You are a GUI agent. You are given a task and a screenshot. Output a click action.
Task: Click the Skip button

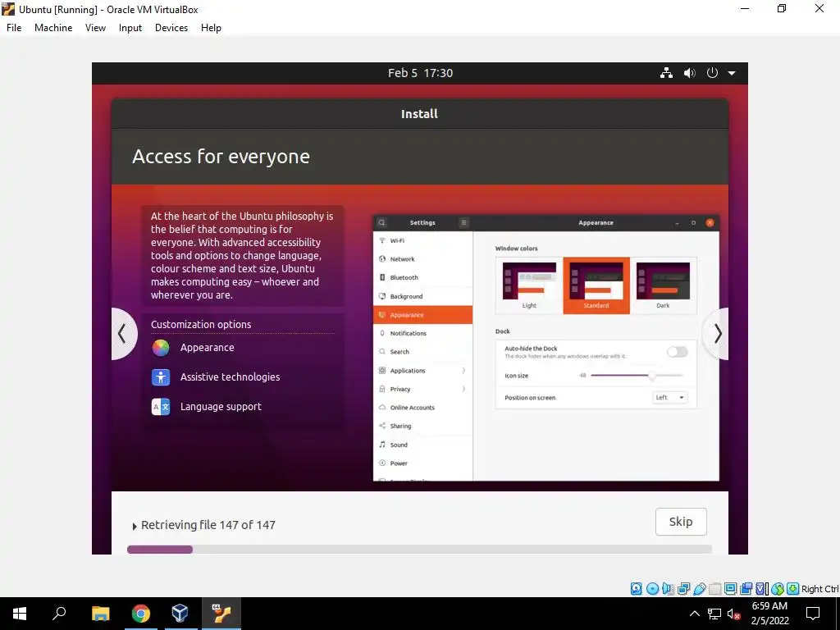pyautogui.click(x=681, y=521)
